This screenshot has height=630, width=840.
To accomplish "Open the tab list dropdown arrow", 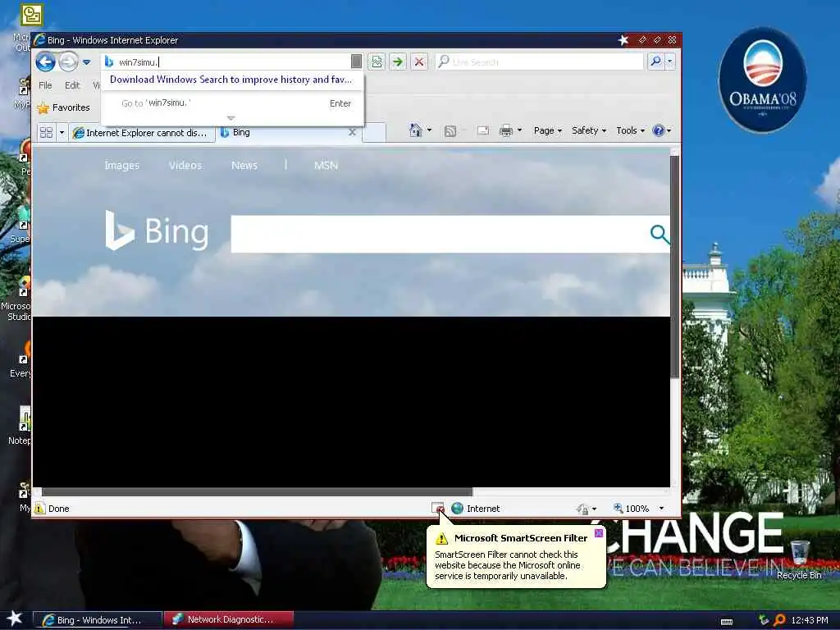I will click(62, 132).
